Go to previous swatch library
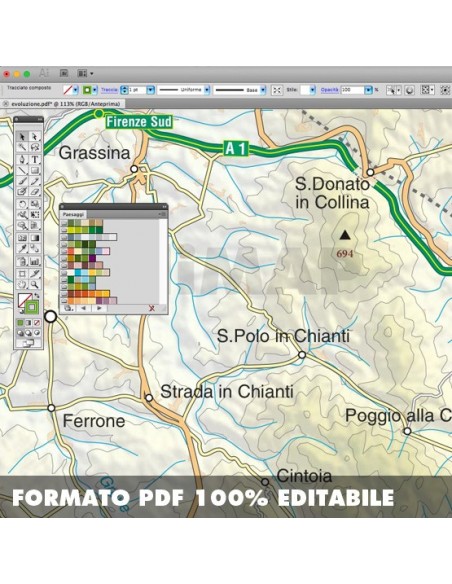Viewport: 452px width, 584px height. (x=84, y=308)
